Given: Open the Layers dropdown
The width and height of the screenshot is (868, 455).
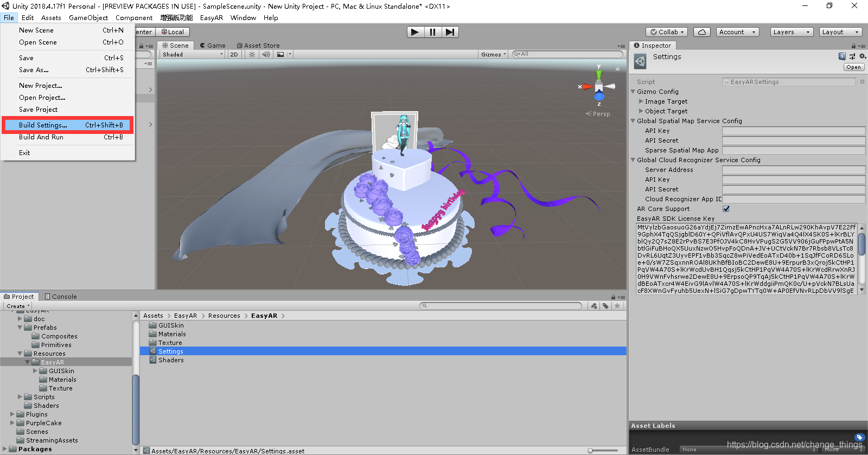Looking at the screenshot, I should click(x=792, y=32).
